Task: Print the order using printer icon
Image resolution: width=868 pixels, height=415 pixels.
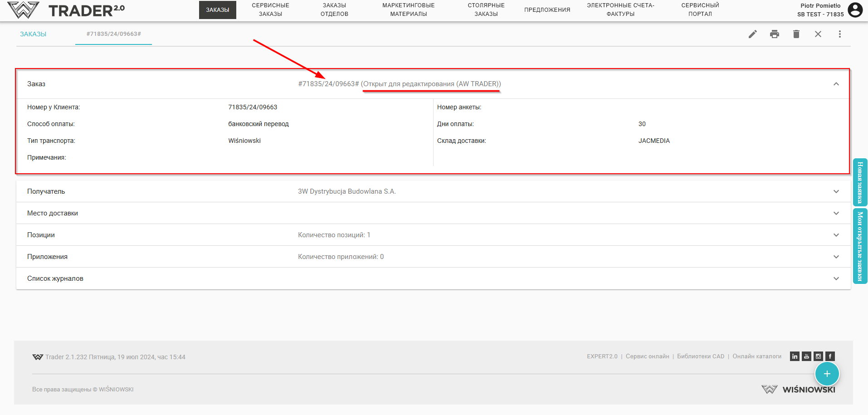Action: click(x=774, y=34)
